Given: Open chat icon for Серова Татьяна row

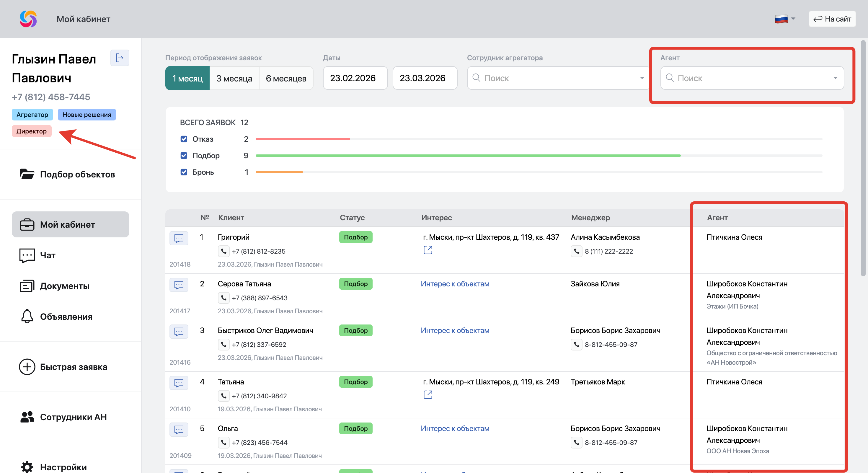Looking at the screenshot, I should click(x=179, y=285).
